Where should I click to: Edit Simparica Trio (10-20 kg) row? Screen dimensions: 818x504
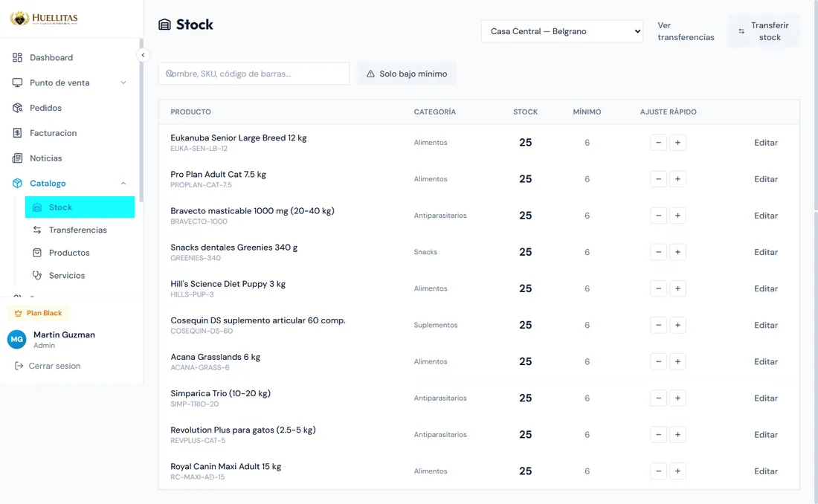pyautogui.click(x=765, y=398)
